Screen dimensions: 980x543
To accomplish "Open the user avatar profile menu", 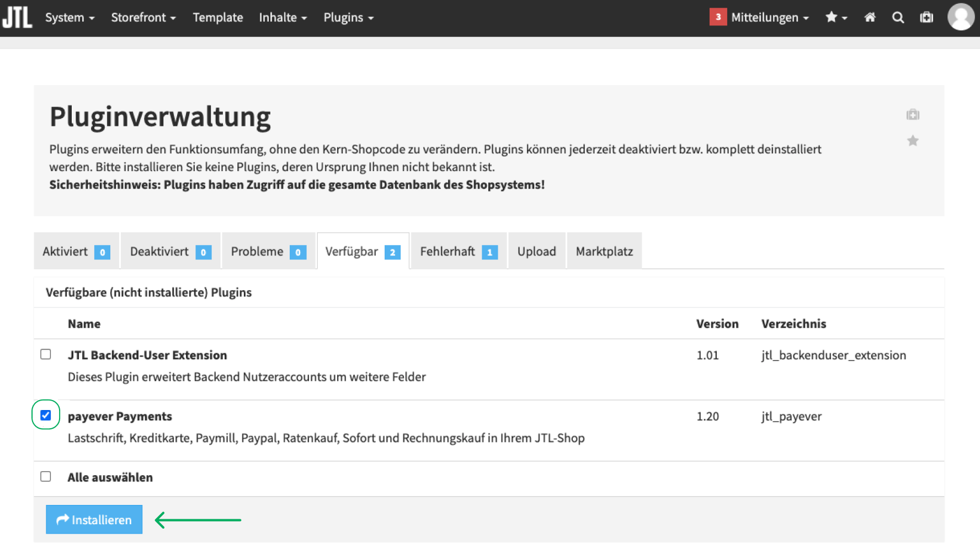I will click(x=961, y=17).
